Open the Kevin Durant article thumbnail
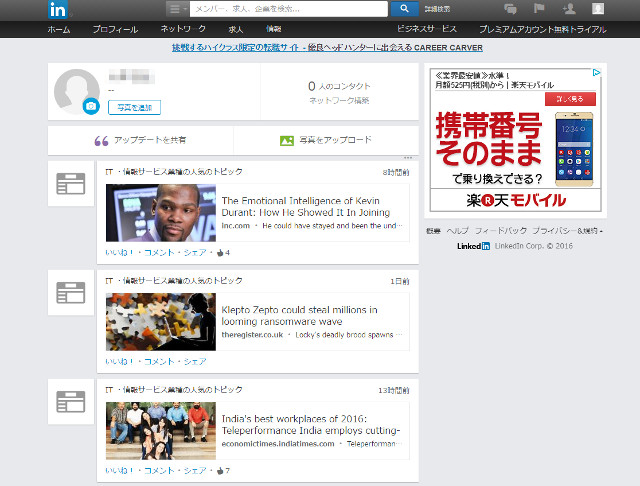Screen dimensions: 640x486 pyautogui.click(x=161, y=213)
